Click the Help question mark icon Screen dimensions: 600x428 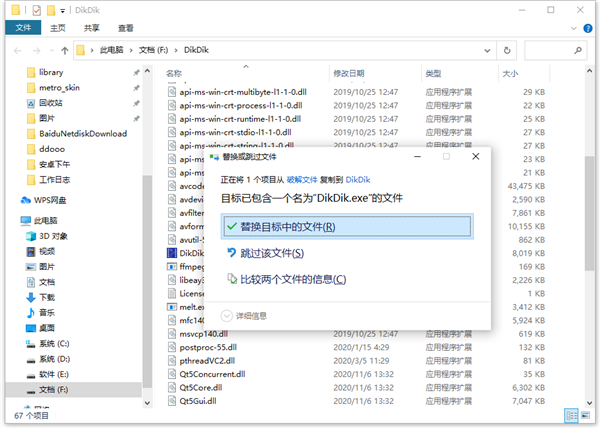[587, 28]
